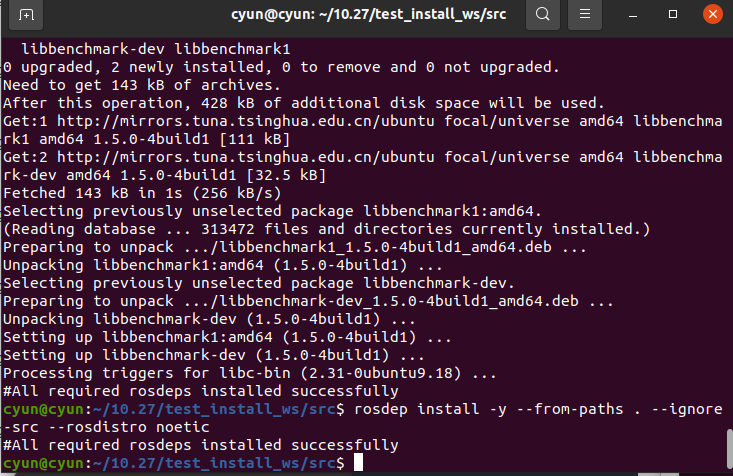Click 'Preparing to unpack .../libbenchmark1_1.5.0' line
This screenshot has width=733, height=476.
pos(295,247)
